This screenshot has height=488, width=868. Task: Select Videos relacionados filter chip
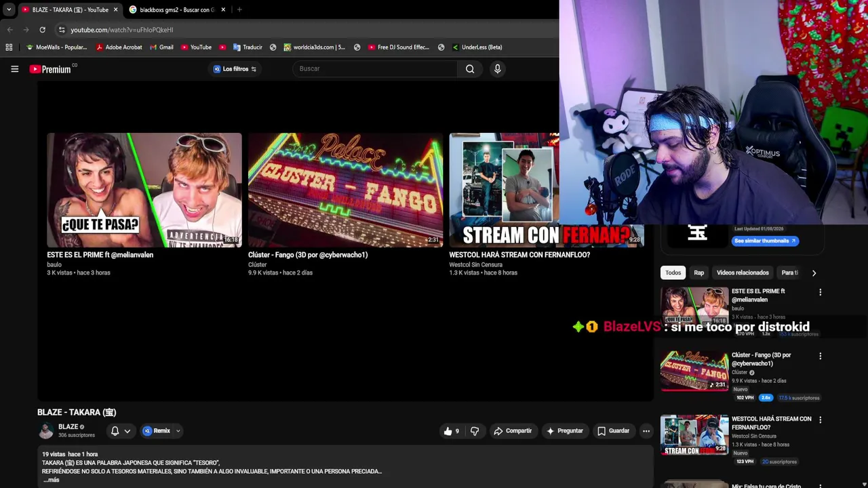(743, 272)
